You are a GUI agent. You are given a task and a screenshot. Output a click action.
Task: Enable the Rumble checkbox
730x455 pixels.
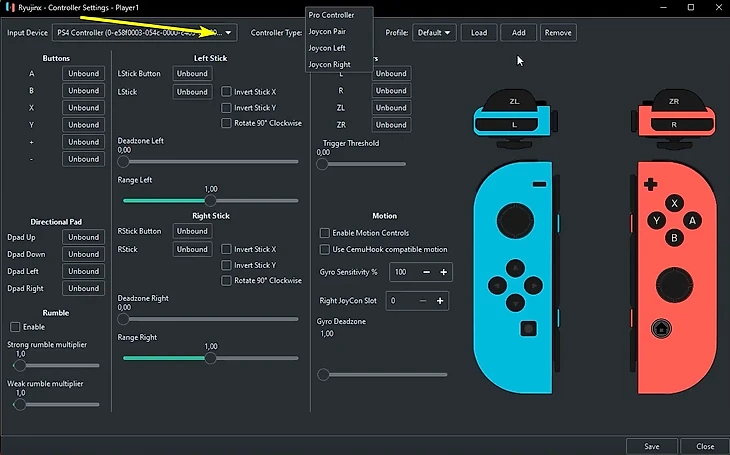pos(15,327)
